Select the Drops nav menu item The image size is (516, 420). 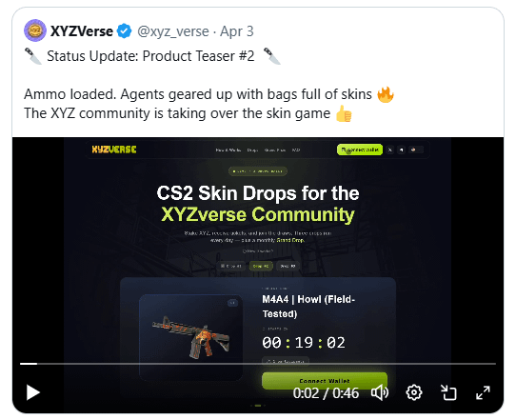(x=252, y=150)
